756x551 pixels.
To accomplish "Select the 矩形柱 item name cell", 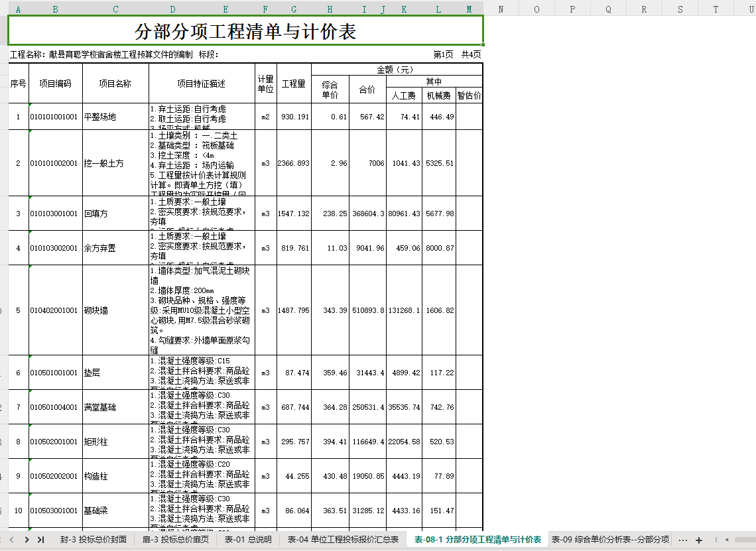I will point(115,442).
